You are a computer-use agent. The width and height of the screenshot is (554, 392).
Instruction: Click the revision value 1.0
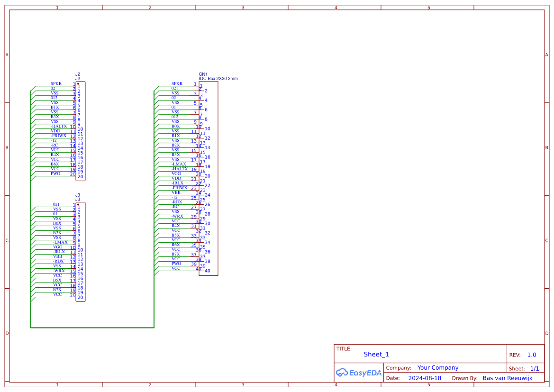(x=532, y=355)
